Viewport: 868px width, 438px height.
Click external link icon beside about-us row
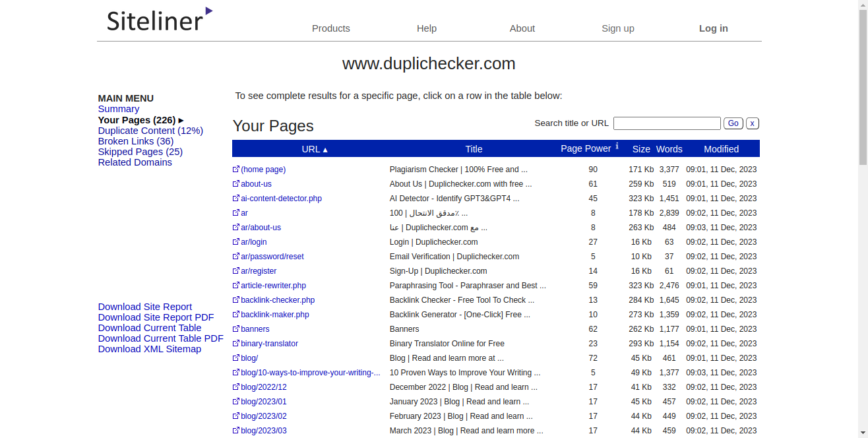[236, 184]
